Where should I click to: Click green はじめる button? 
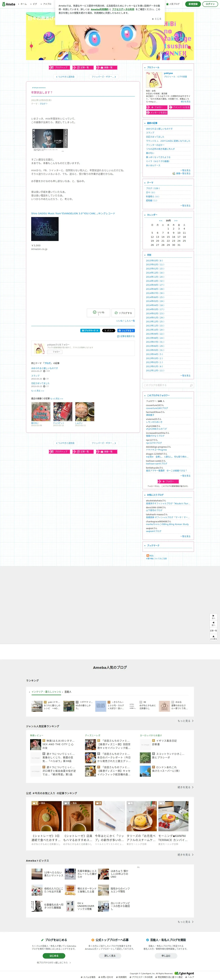54,956
